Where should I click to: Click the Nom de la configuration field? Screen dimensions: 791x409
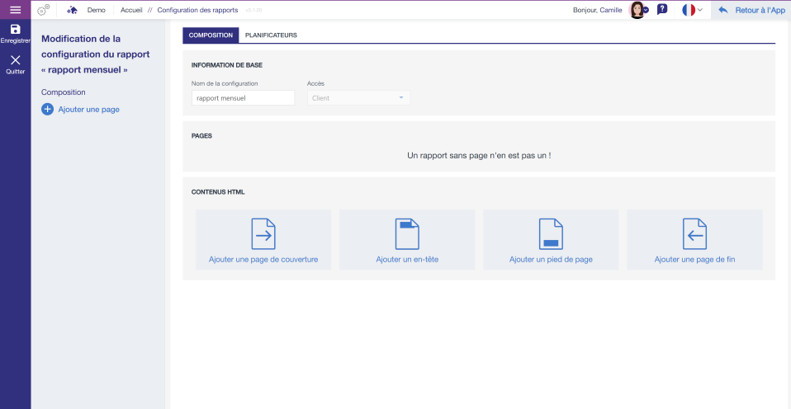click(243, 98)
